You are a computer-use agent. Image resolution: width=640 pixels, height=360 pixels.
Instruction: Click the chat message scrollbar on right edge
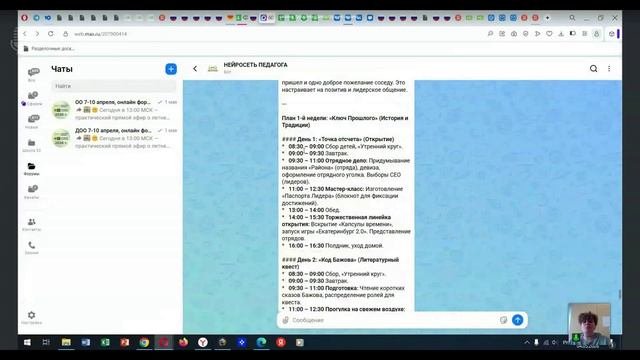(x=620, y=294)
